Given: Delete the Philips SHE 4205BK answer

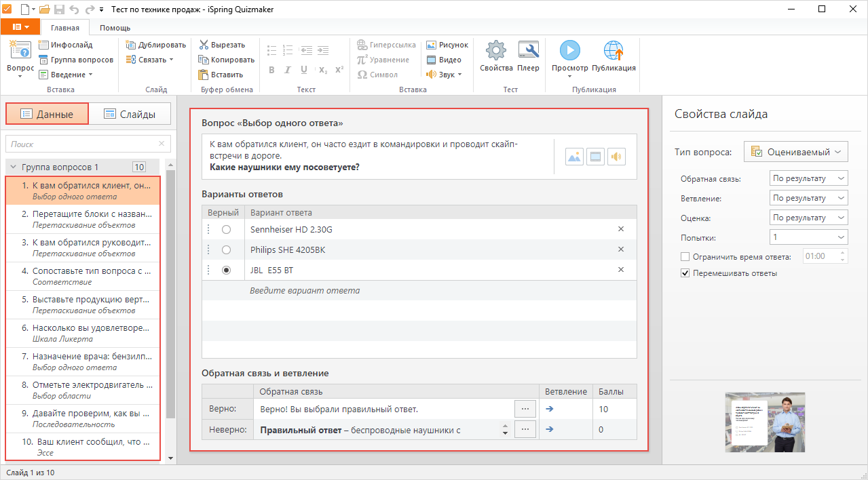Looking at the screenshot, I should tap(620, 249).
